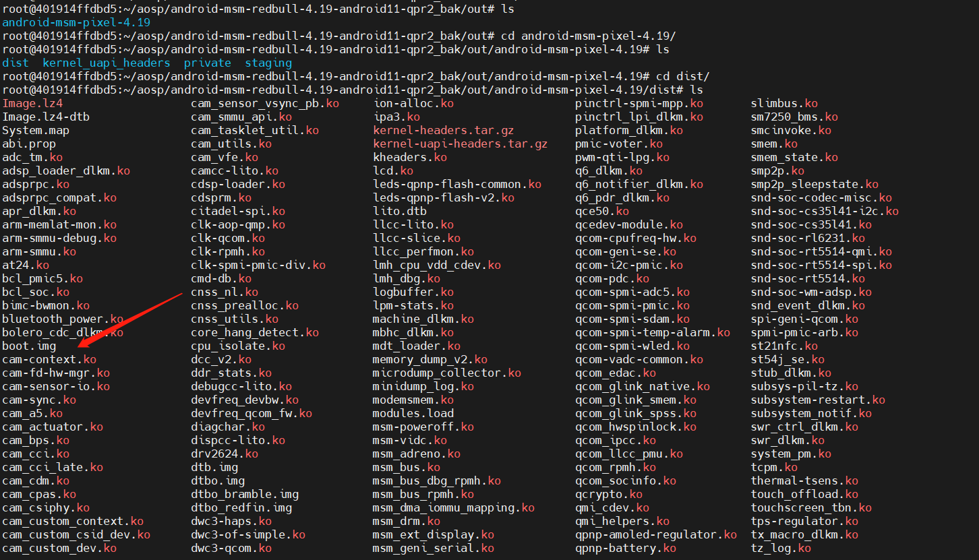Click drv2624.ko module name
The width and height of the screenshot is (979, 560).
(x=225, y=454)
